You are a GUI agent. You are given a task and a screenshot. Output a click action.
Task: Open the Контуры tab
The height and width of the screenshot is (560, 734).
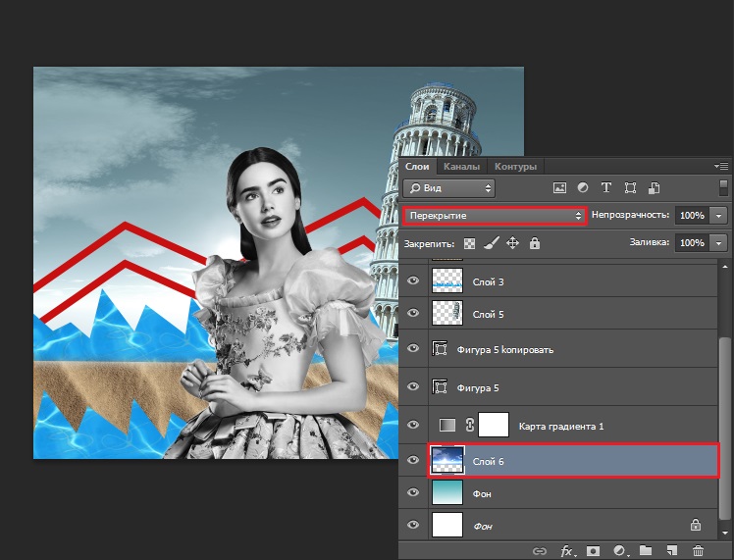515,167
